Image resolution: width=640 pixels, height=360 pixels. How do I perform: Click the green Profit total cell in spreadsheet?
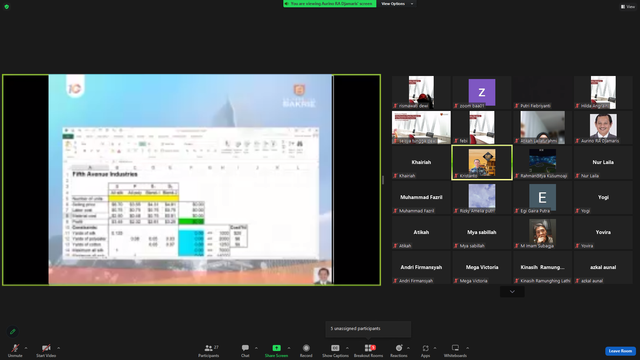pyautogui.click(x=191, y=221)
